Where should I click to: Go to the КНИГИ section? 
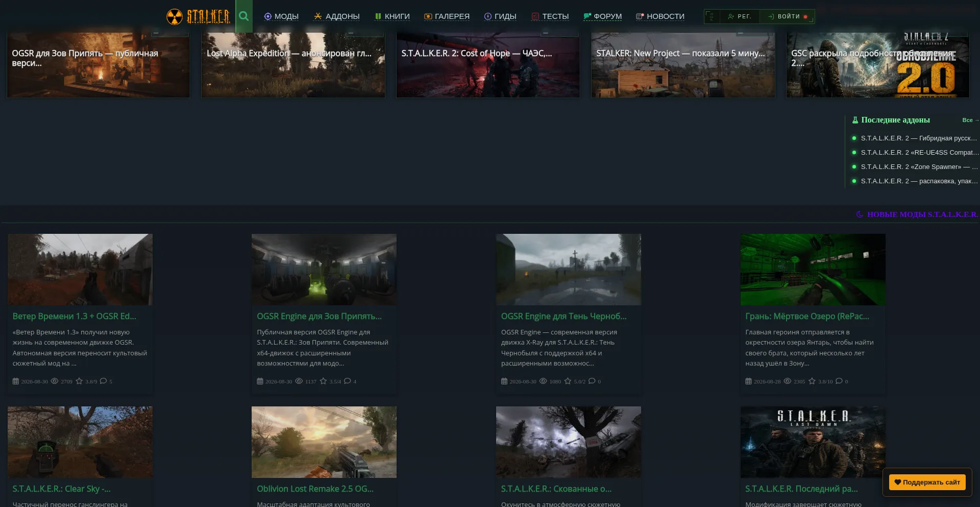pyautogui.click(x=392, y=16)
